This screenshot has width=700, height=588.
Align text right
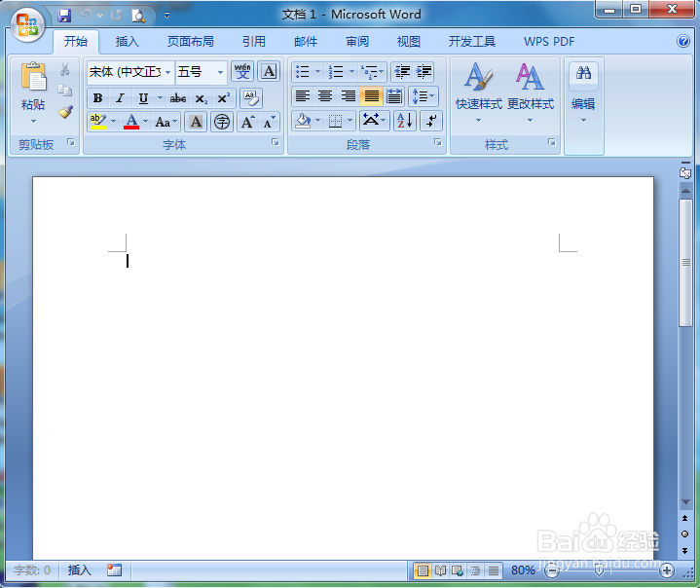point(349,96)
